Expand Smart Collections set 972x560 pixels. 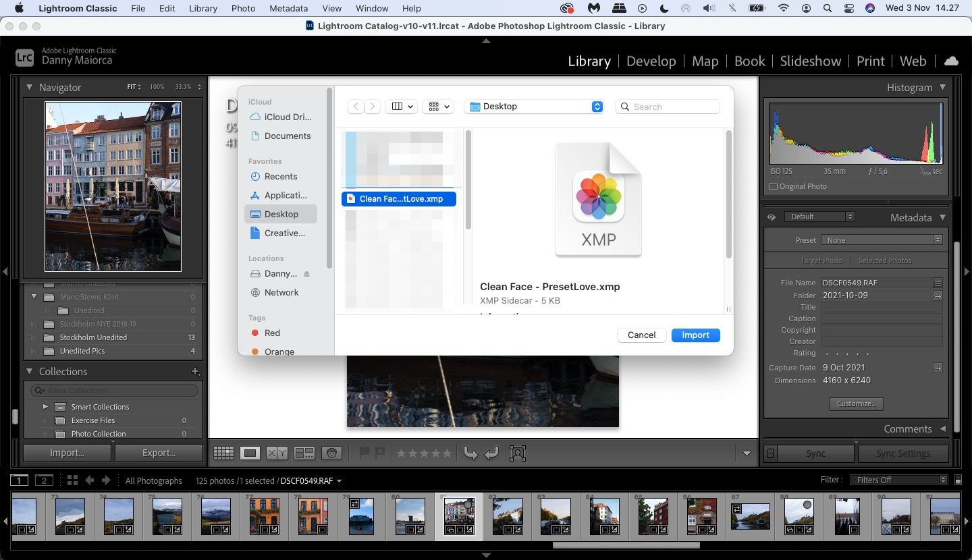pyautogui.click(x=45, y=407)
